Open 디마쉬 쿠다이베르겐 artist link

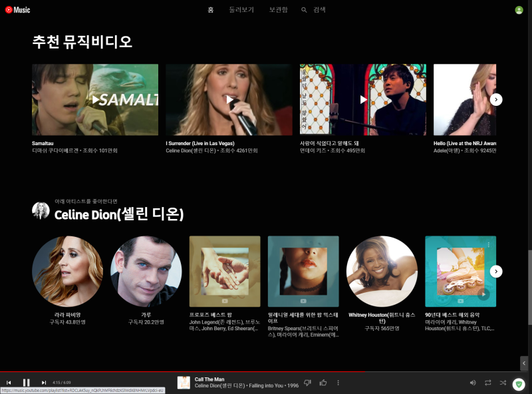coord(55,150)
